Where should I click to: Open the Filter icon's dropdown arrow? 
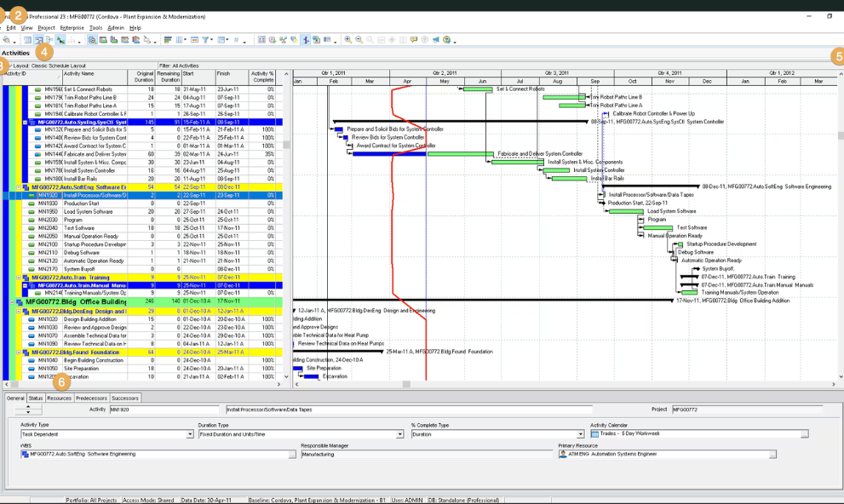(x=212, y=40)
